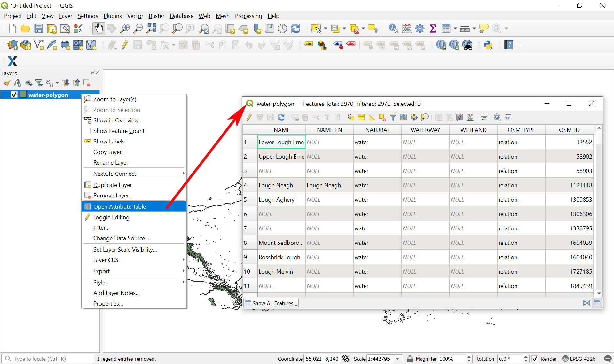Click Zoom In magnifier icon
This screenshot has height=364, width=614.
point(125,28)
